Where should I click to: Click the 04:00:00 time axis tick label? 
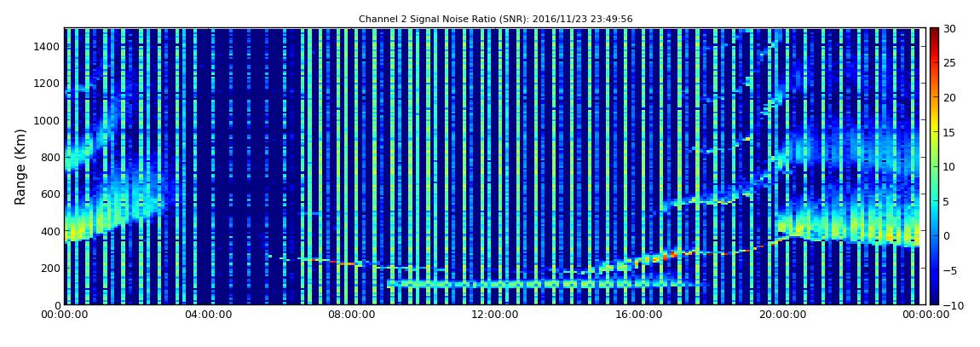pos(207,315)
